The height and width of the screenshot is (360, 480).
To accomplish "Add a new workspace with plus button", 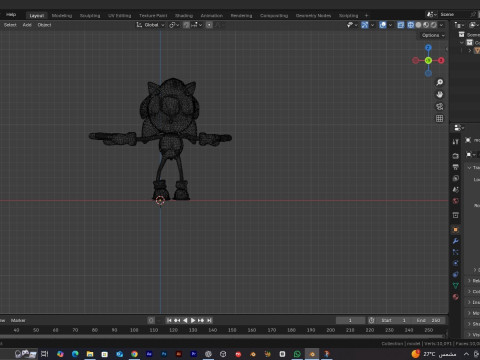I will (366, 15).
